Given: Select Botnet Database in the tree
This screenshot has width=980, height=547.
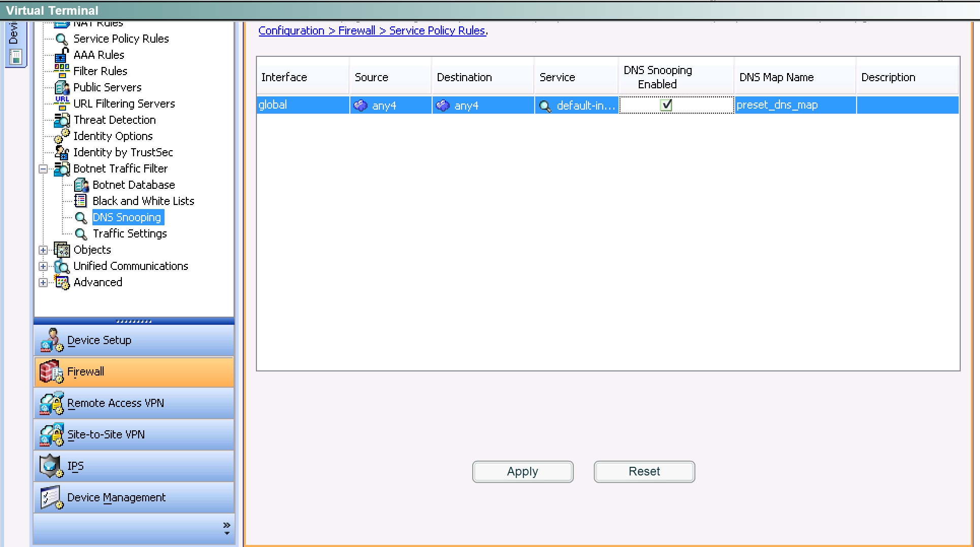Looking at the screenshot, I should click(134, 185).
